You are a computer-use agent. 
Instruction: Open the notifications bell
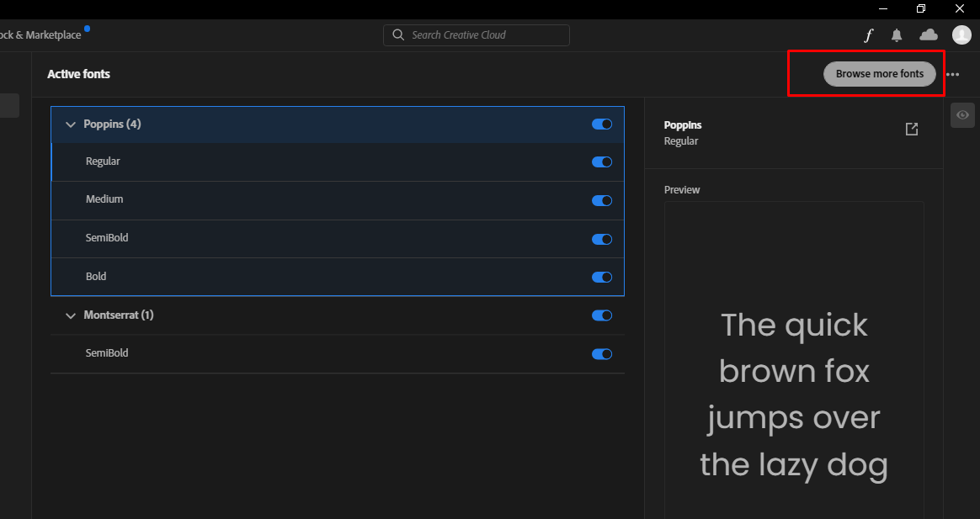click(897, 35)
